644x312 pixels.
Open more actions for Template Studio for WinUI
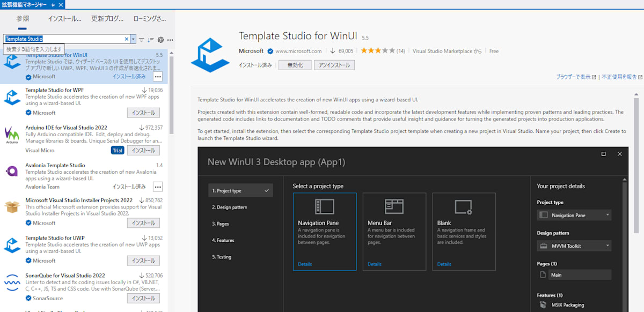158,77
